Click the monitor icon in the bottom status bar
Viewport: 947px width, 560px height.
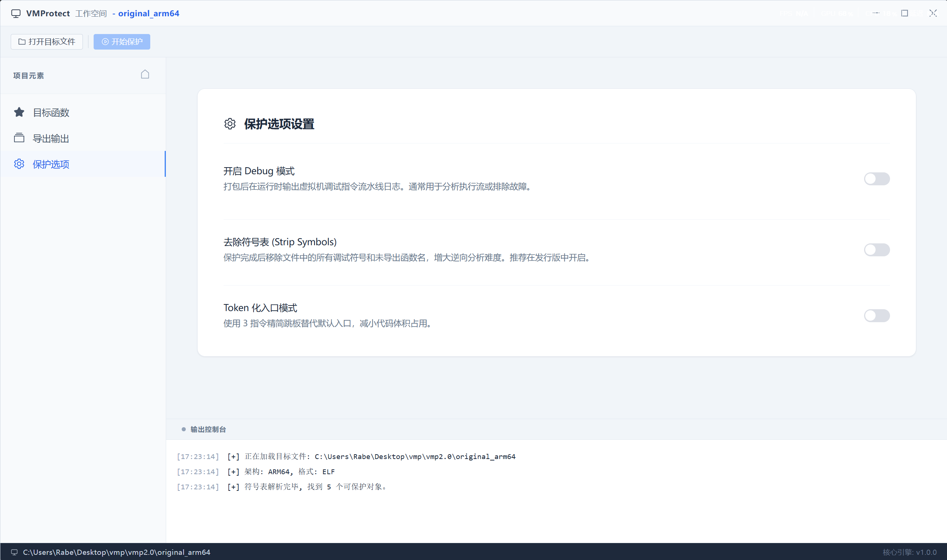click(14, 552)
